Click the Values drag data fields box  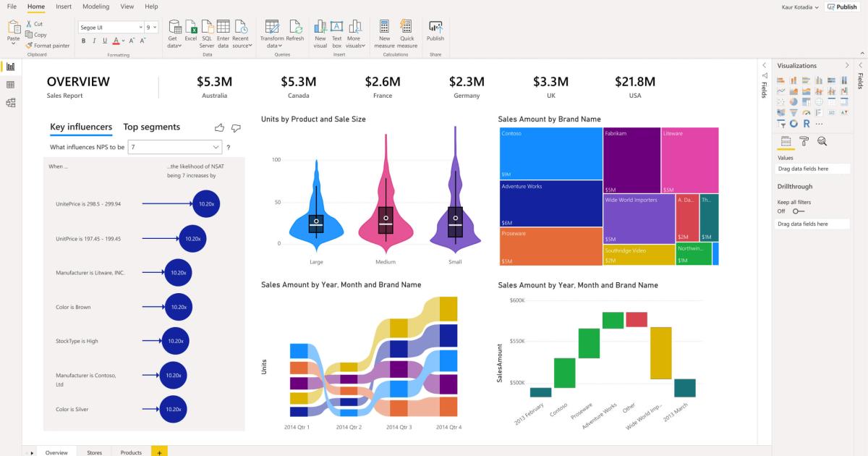tap(814, 169)
